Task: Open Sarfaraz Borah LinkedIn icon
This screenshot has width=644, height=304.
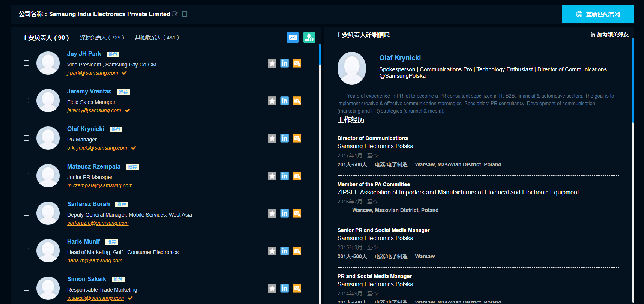Action: (x=285, y=214)
